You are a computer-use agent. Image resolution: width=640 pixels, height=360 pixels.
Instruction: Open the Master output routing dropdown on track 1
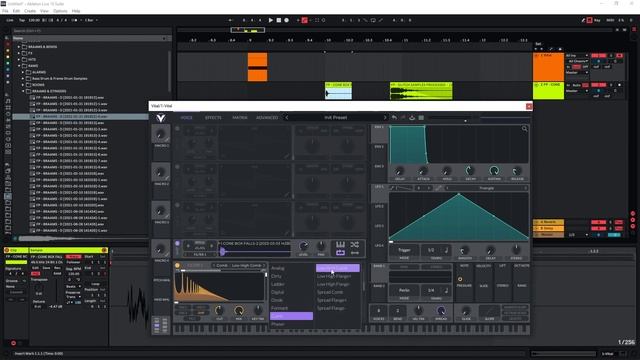pyautogui.click(x=577, y=73)
